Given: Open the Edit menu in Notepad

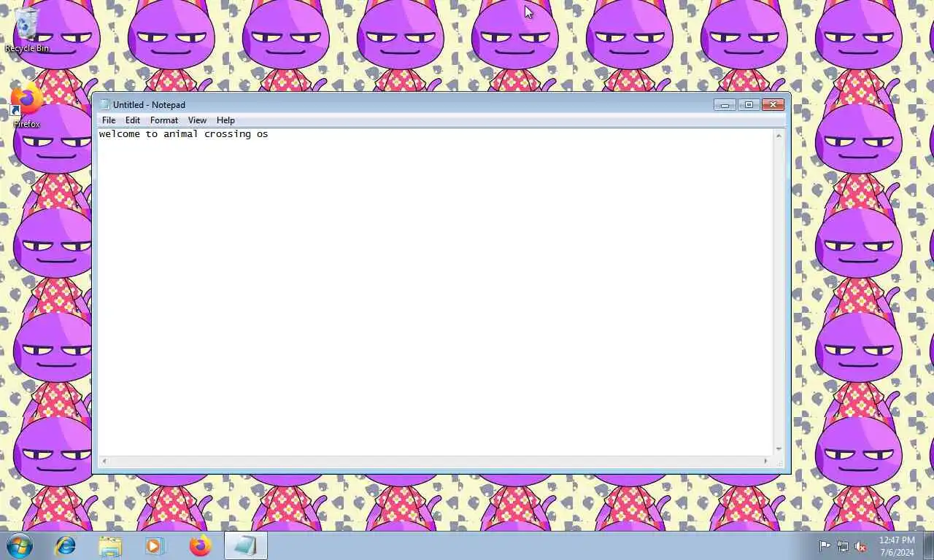Looking at the screenshot, I should (x=132, y=120).
